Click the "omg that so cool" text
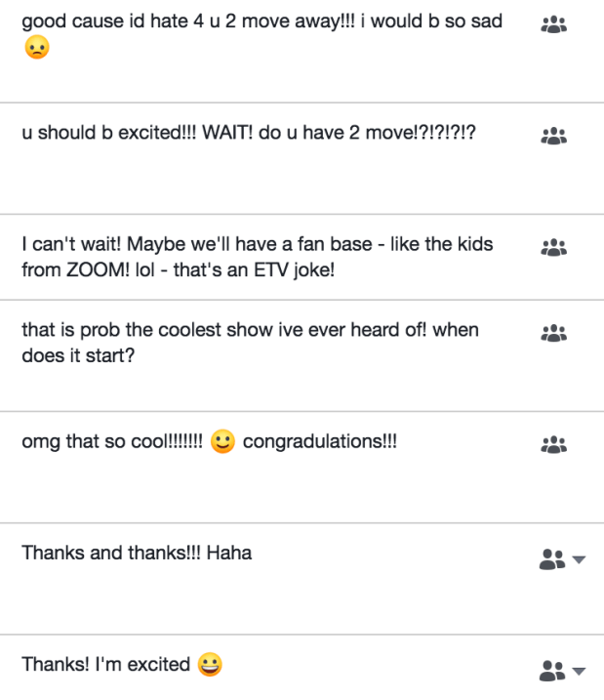 (111, 442)
